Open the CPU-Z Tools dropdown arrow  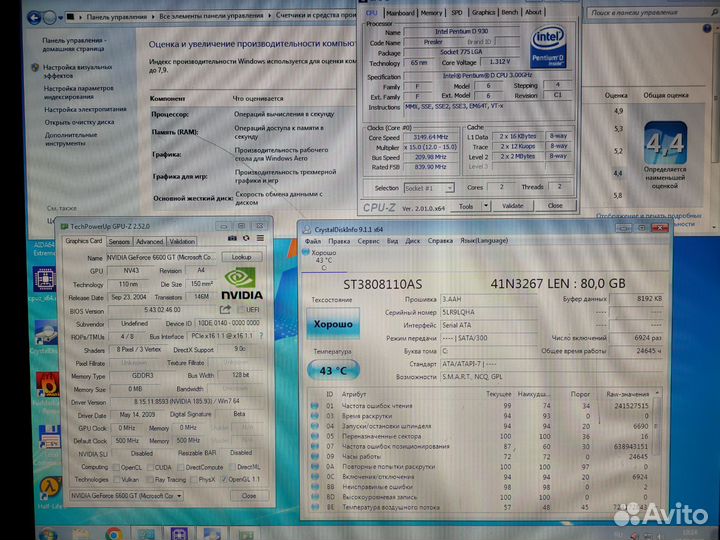coord(486,206)
